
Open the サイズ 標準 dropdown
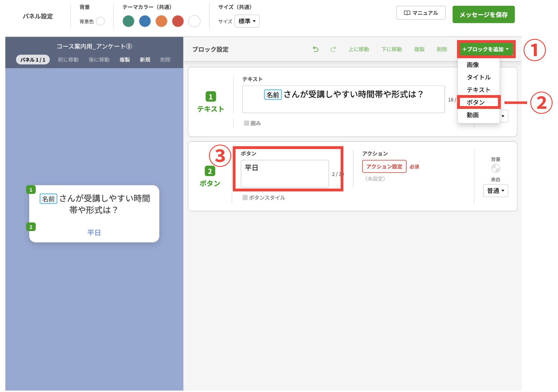pos(247,21)
